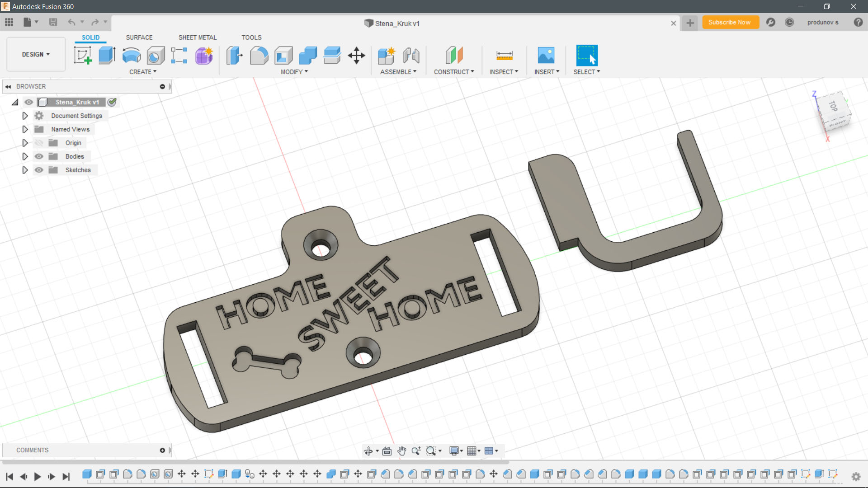
Task: Activate the Move/Copy tool
Action: pyautogui.click(x=357, y=56)
